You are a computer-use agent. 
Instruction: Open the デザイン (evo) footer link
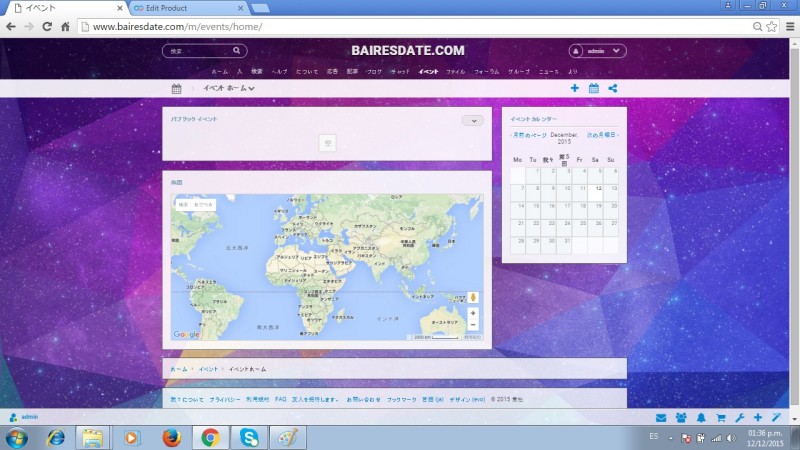point(467,399)
